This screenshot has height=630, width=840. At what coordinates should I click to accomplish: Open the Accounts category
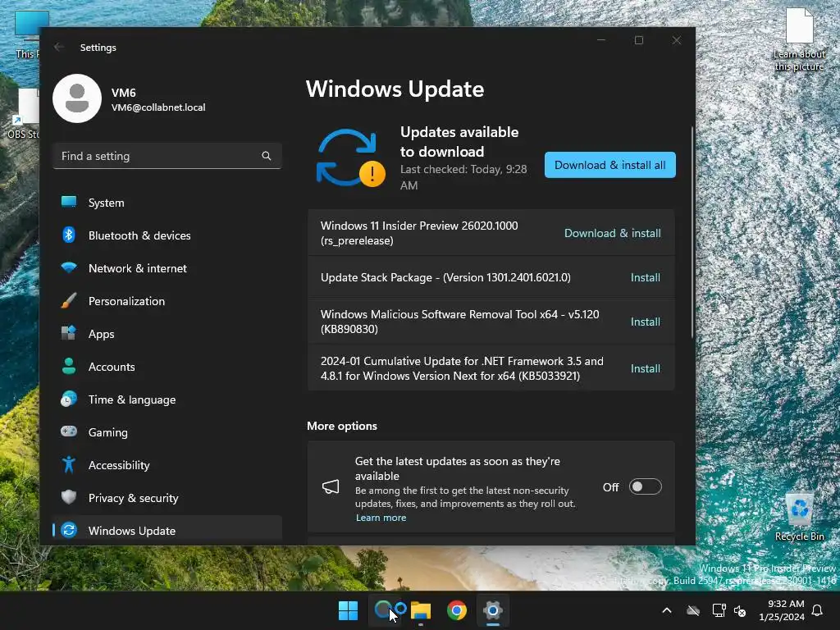point(167,367)
